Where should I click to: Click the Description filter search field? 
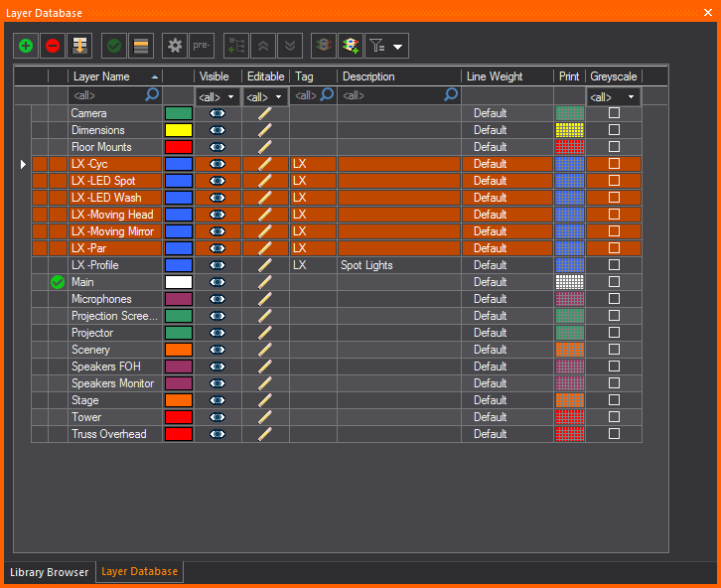coord(392,96)
